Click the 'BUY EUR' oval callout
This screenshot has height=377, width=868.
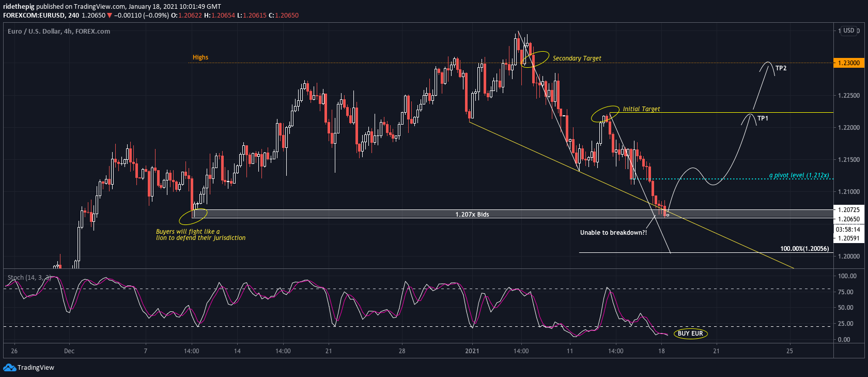(x=690, y=334)
